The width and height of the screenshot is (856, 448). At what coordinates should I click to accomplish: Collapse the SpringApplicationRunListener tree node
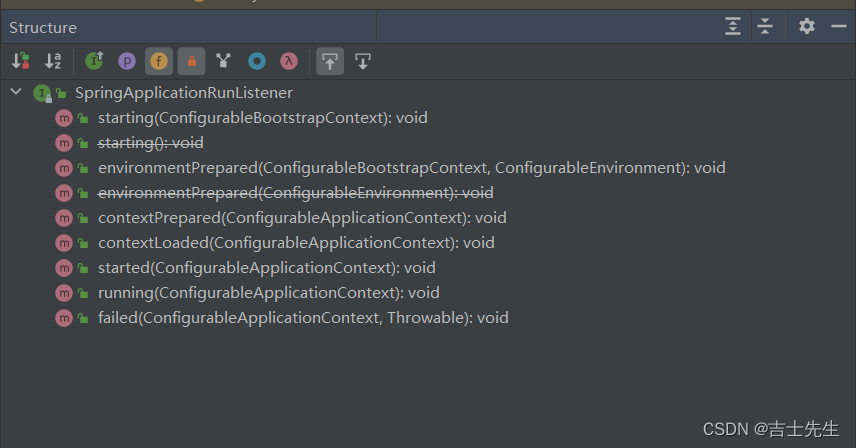point(16,92)
